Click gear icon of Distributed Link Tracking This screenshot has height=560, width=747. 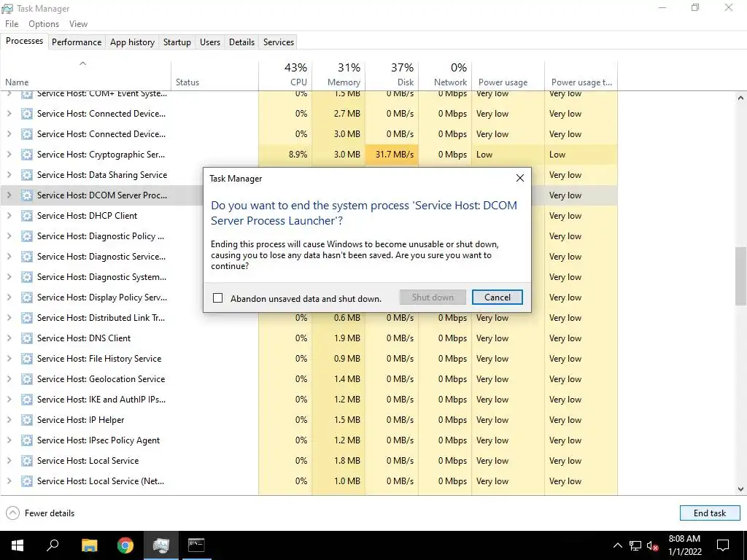pyautogui.click(x=27, y=318)
